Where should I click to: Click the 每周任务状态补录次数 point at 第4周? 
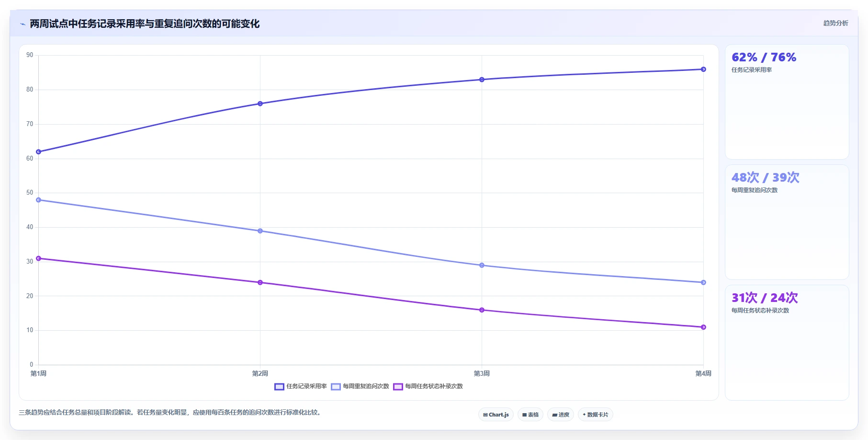tap(703, 327)
